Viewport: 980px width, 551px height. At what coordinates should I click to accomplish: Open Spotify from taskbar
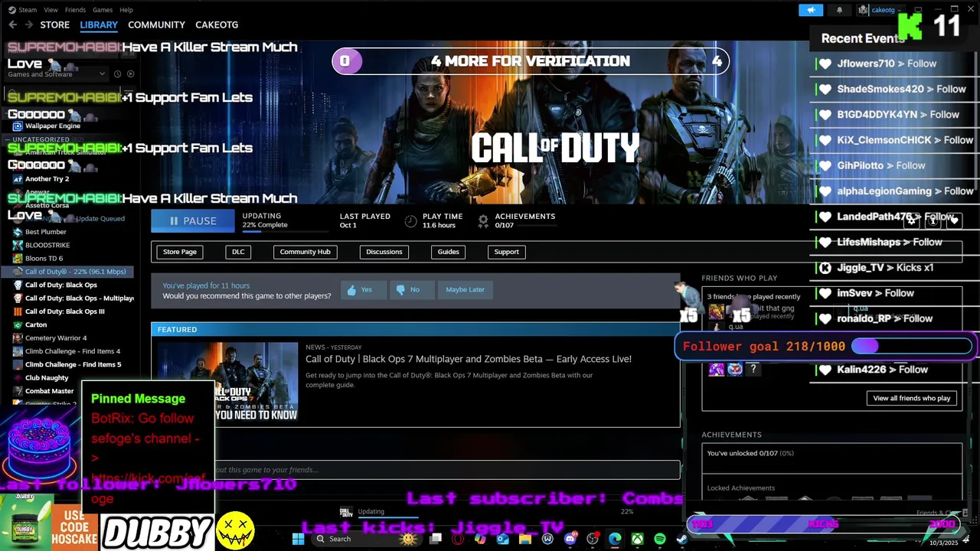coord(660,539)
